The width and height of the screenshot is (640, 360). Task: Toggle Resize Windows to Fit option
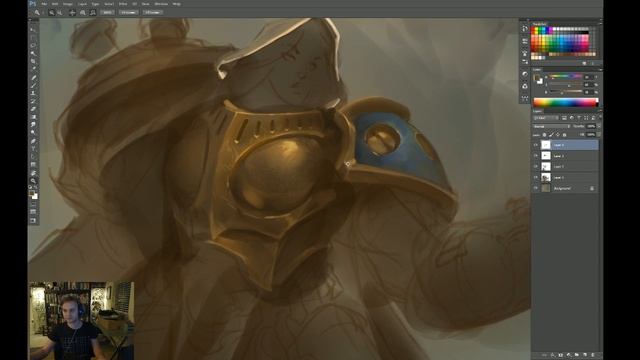click(72, 13)
